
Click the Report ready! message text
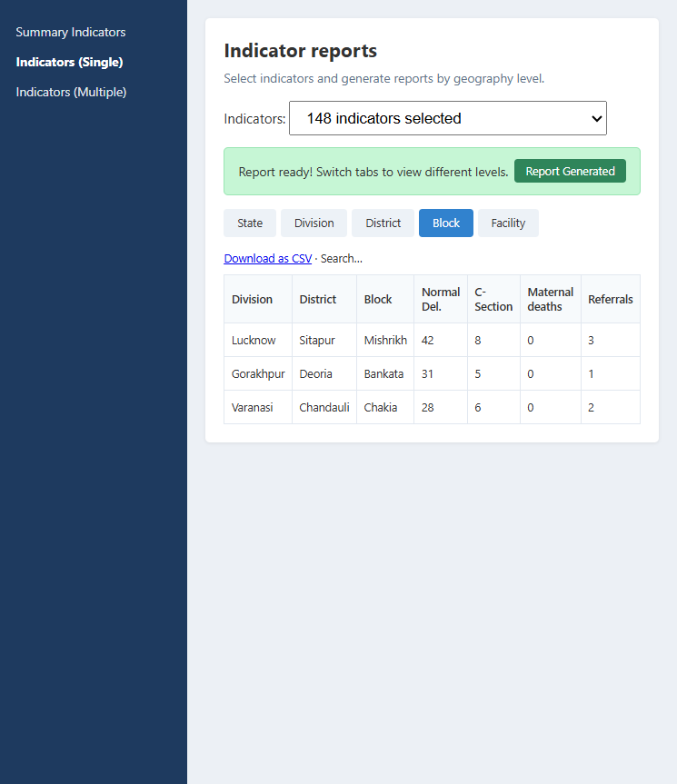tap(373, 172)
